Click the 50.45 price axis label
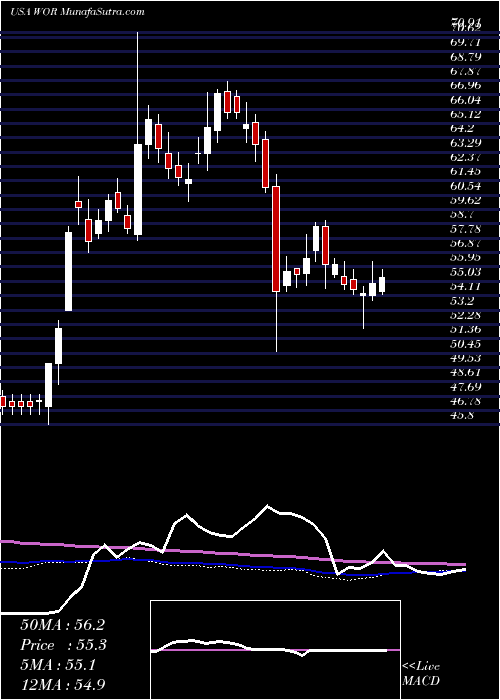The width and height of the screenshot is (500, 700). (465, 343)
